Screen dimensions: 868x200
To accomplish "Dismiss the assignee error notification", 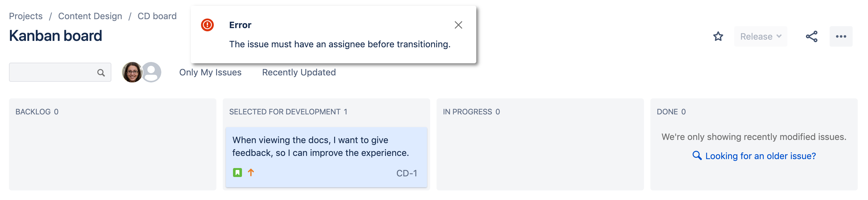I will (x=458, y=25).
